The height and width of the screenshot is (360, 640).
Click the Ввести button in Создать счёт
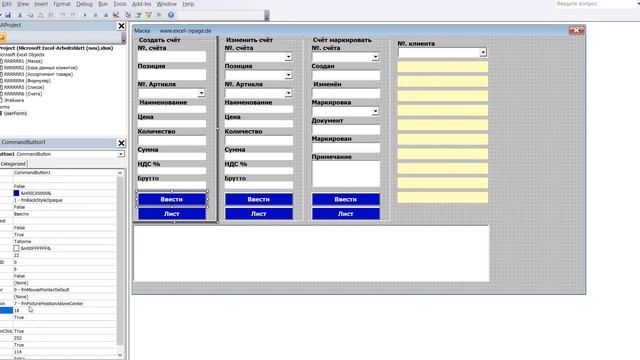[x=171, y=199]
